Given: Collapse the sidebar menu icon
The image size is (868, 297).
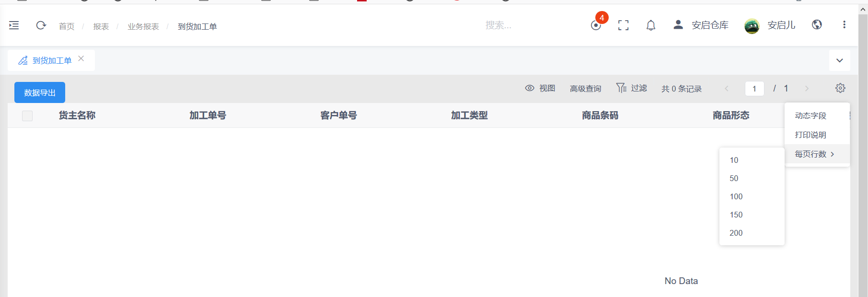Looking at the screenshot, I should click(14, 25).
